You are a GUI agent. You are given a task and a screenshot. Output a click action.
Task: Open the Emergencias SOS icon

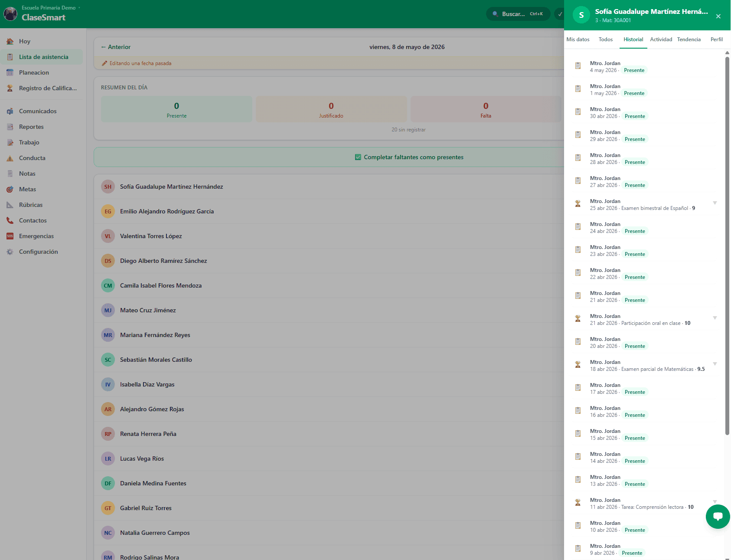(10, 236)
